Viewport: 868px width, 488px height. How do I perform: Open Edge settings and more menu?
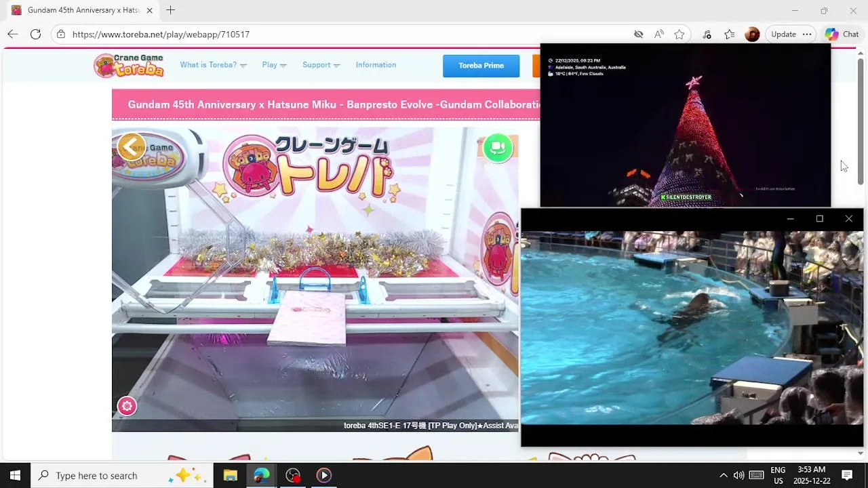pos(807,34)
